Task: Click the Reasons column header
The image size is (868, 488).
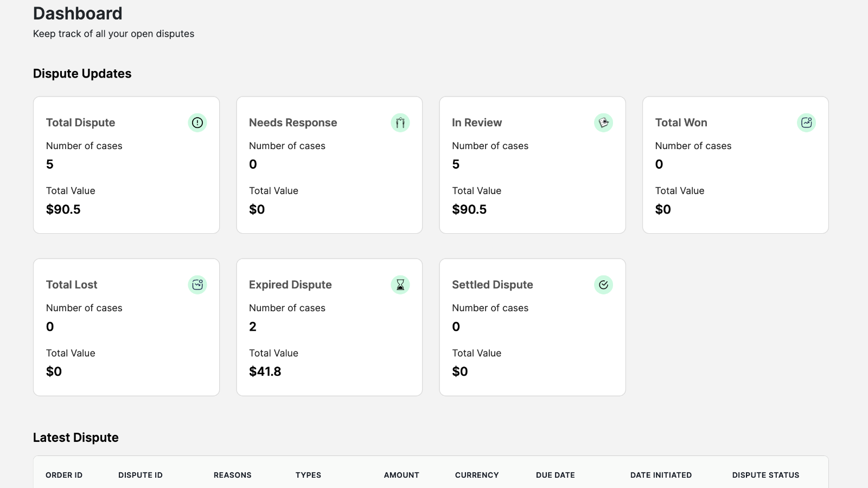Action: click(x=232, y=475)
